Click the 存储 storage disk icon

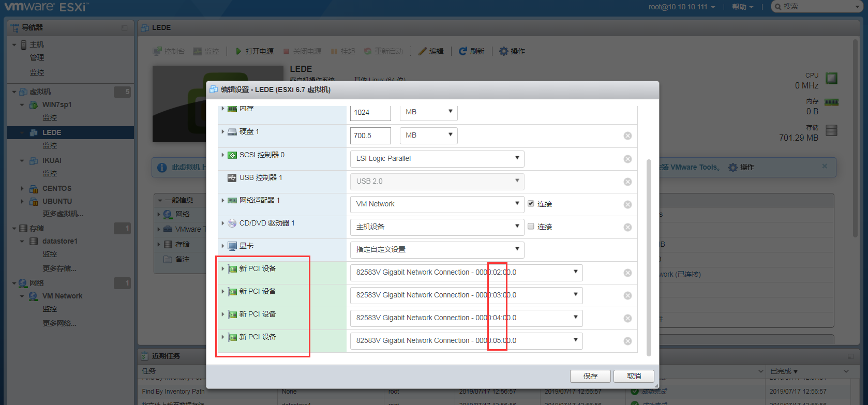(x=831, y=130)
